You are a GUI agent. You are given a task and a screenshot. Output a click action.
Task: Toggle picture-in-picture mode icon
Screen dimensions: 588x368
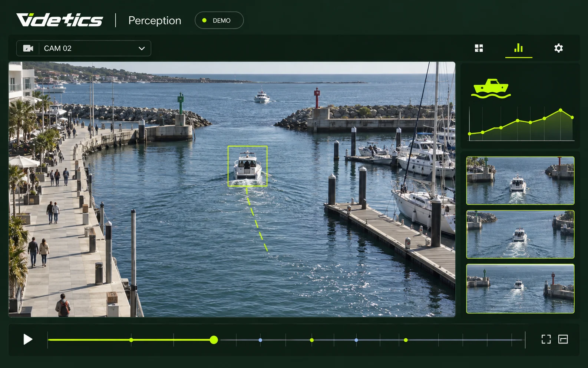[563, 339]
